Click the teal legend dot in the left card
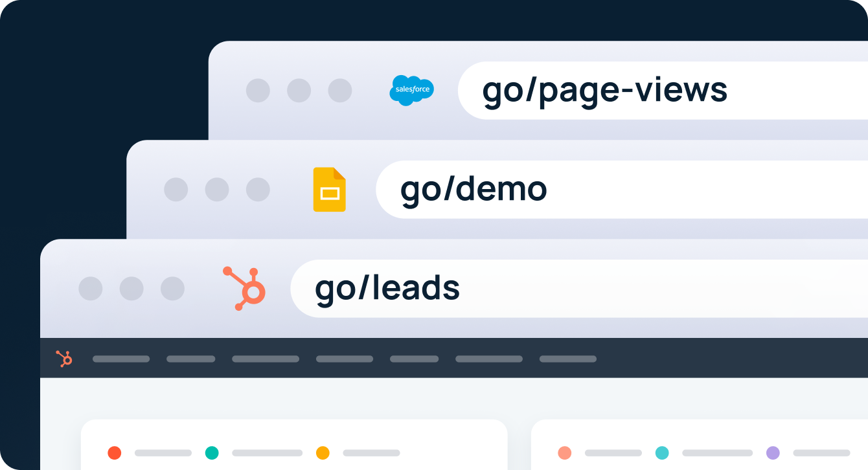868x470 pixels. tap(212, 453)
